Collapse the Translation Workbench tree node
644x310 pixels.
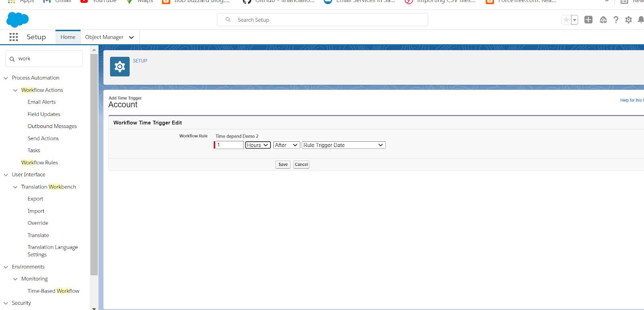tap(15, 187)
